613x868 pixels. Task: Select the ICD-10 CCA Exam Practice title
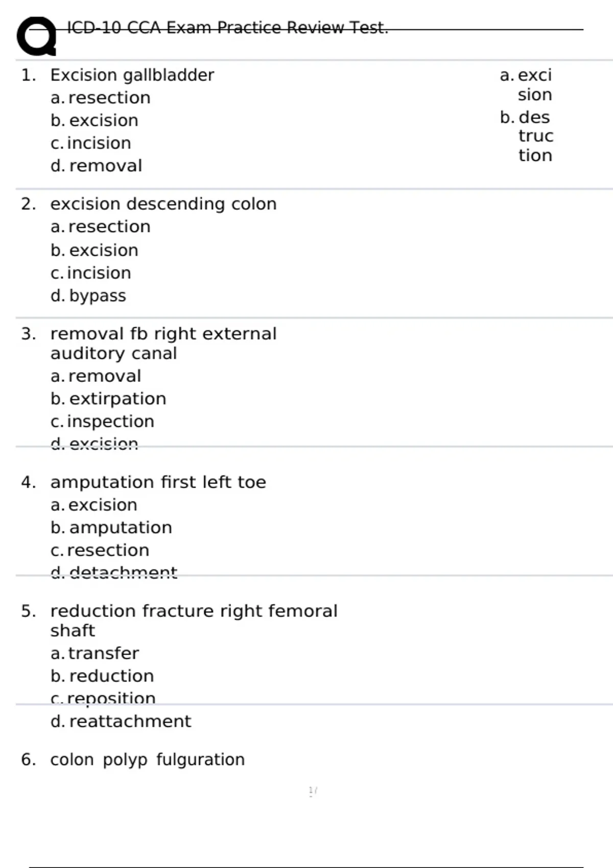click(x=227, y=28)
